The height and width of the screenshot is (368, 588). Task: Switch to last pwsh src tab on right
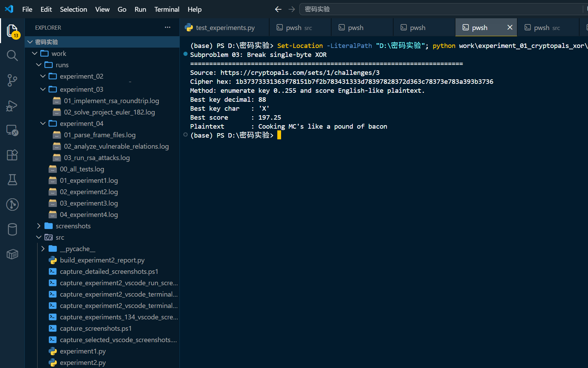pyautogui.click(x=548, y=28)
